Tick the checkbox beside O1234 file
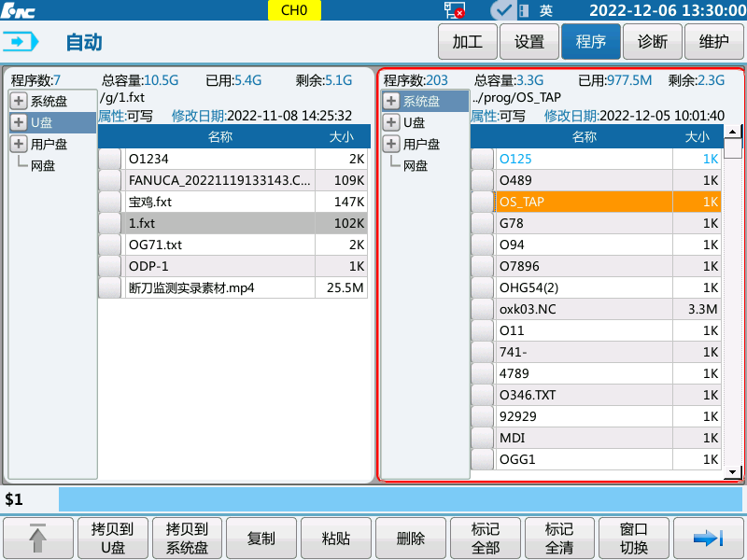Viewport: 747px width, 560px height. coord(110,160)
